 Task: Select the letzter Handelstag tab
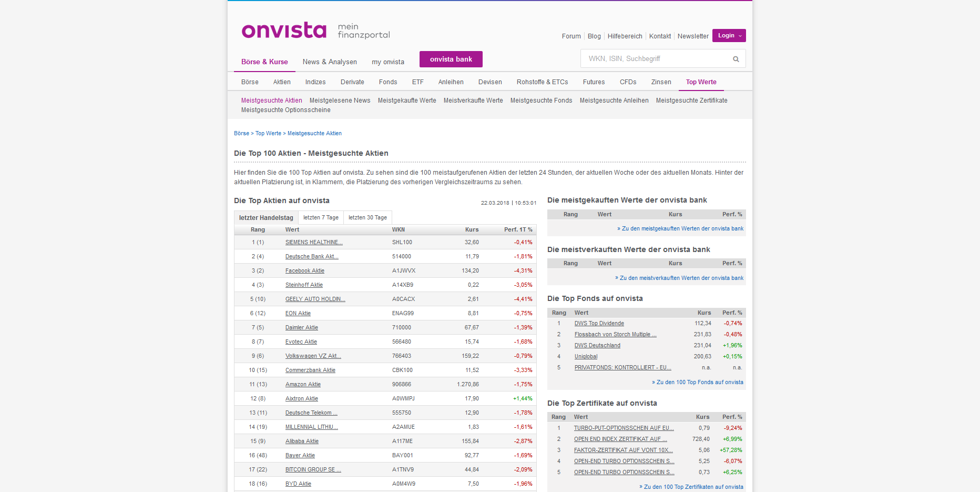(x=266, y=218)
